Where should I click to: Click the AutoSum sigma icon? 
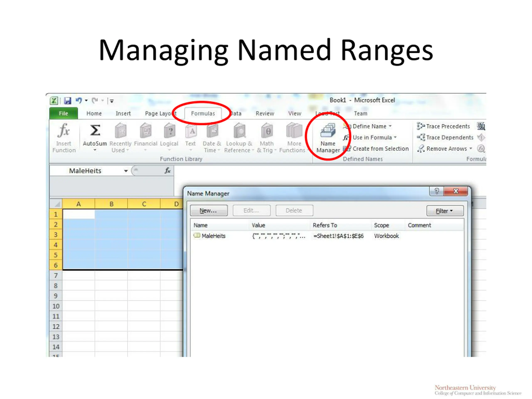[95, 131]
